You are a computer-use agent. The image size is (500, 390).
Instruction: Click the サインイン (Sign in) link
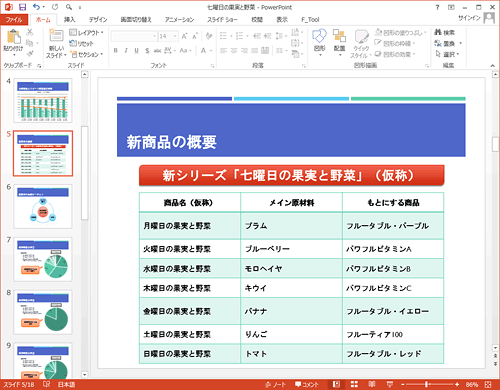click(x=469, y=18)
